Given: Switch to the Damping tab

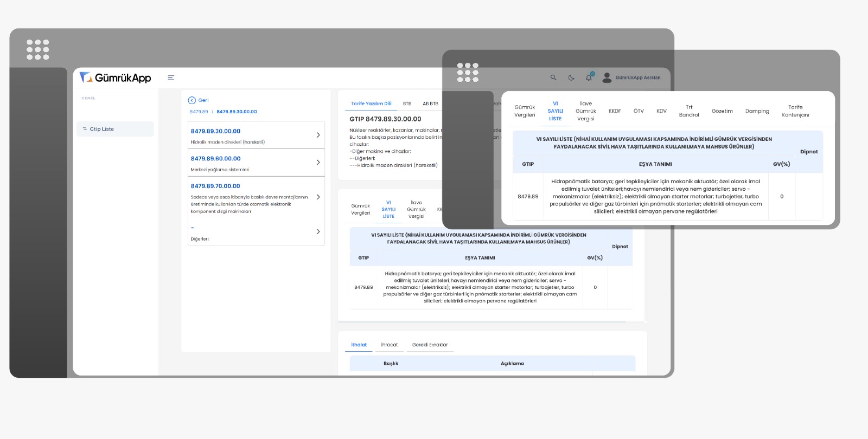Looking at the screenshot, I should (757, 111).
